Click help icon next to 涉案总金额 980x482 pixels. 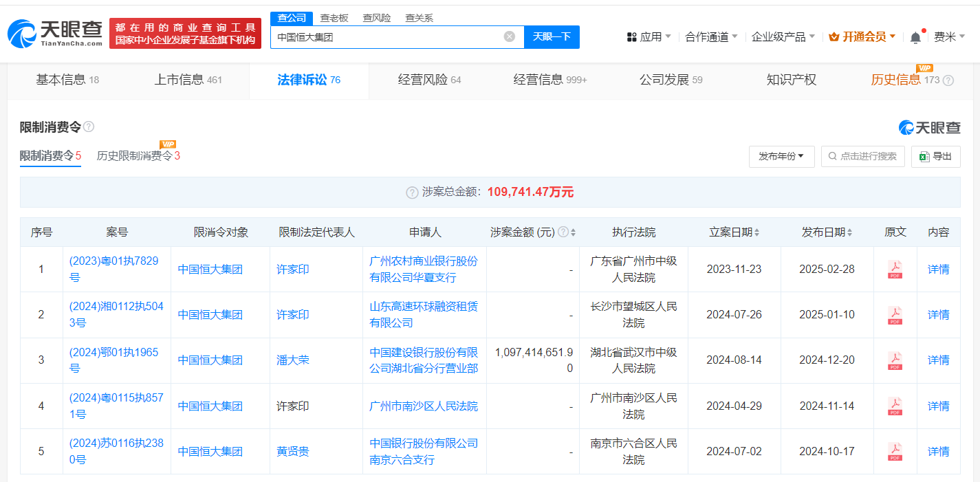[412, 193]
